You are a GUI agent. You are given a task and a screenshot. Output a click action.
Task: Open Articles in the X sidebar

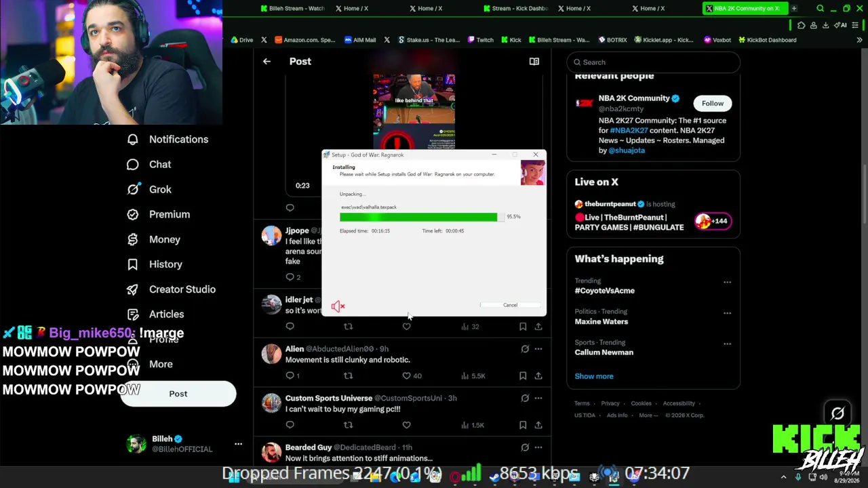tap(156, 314)
